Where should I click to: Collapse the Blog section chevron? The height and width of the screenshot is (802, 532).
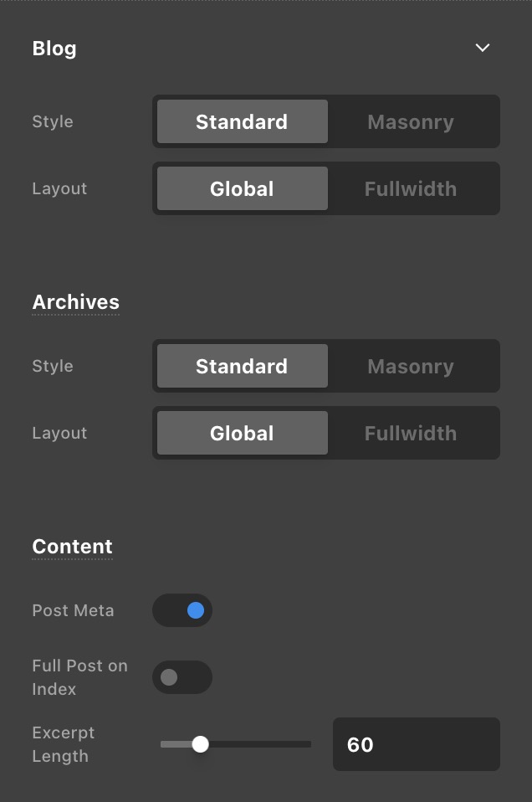point(482,48)
